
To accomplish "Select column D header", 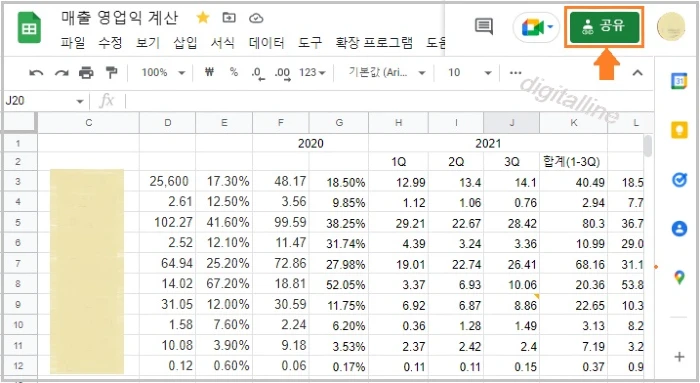I will click(x=167, y=123).
